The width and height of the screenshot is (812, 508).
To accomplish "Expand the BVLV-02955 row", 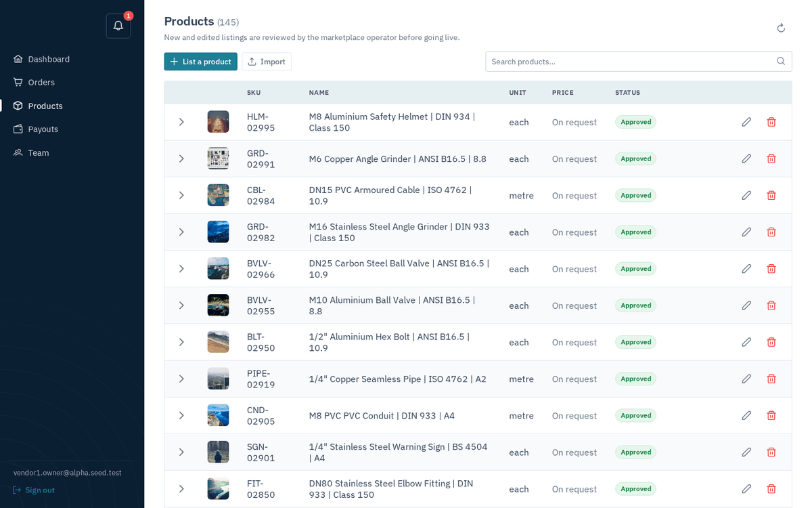I will tap(181, 305).
